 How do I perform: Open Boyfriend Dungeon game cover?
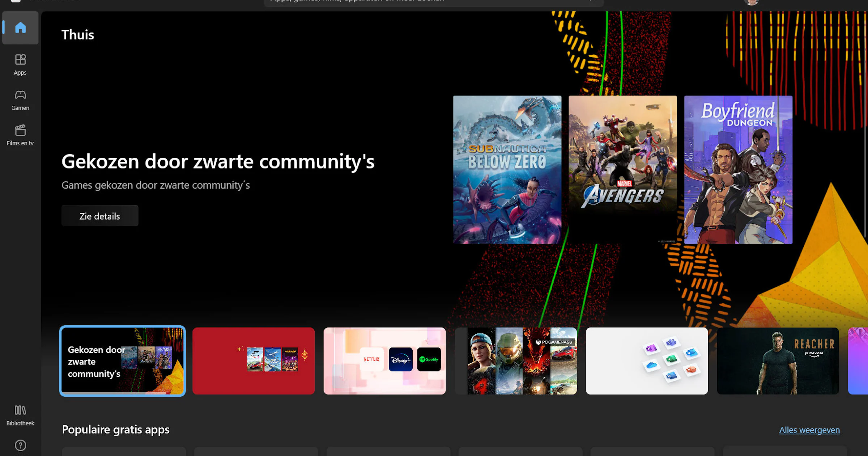(738, 169)
